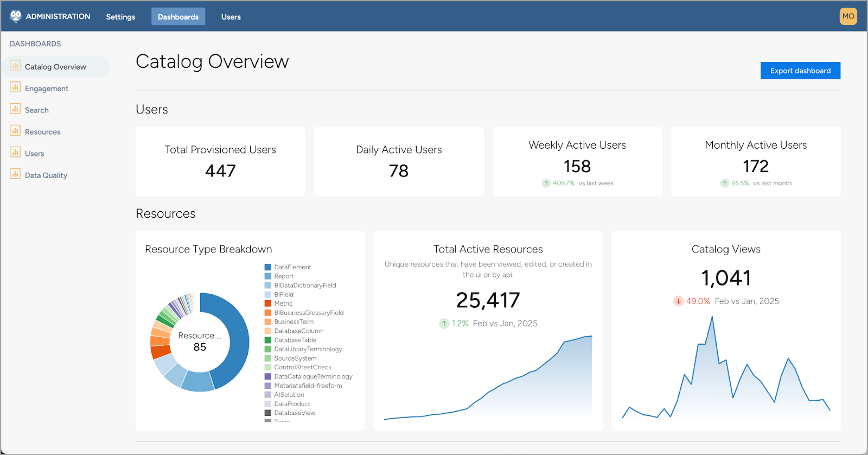Screen dimensions: 868x455
Task: Click the Users sidebar chart icon
Action: pos(15,153)
